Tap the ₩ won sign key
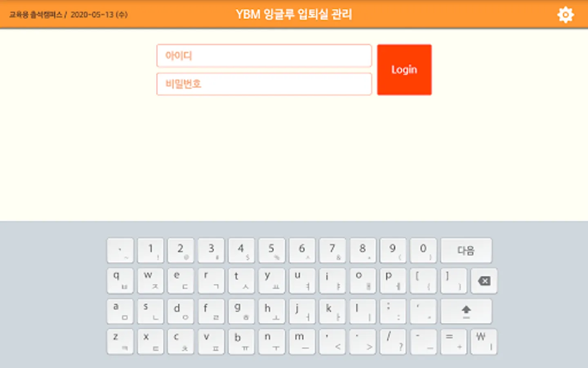 click(484, 342)
